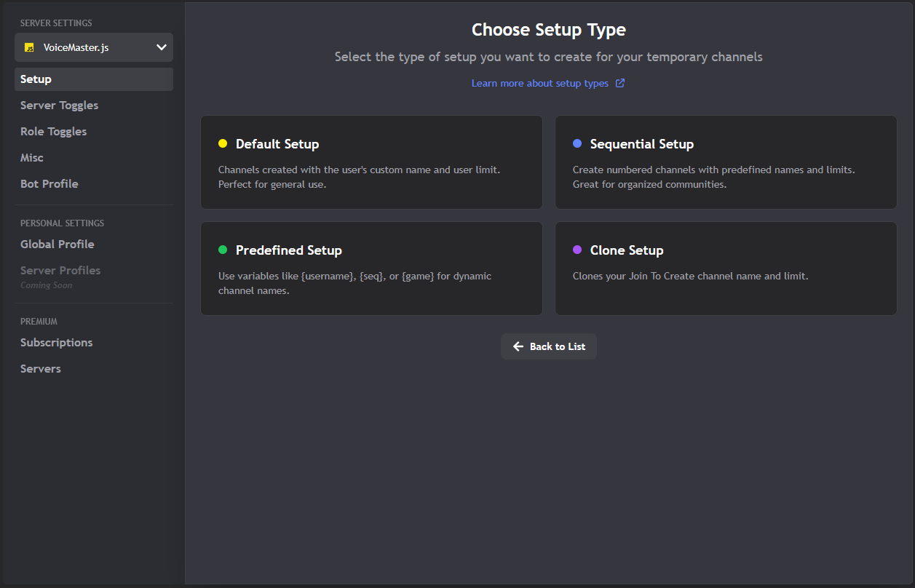
Task: Expand the server selector chevron
Action: coord(162,47)
